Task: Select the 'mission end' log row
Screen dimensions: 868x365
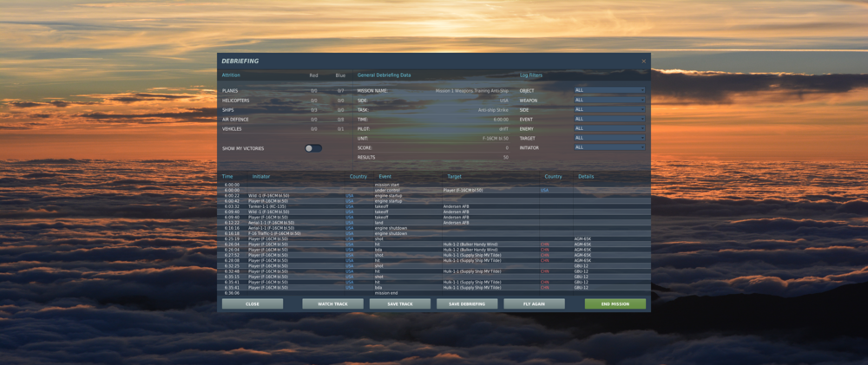Action: tap(433, 293)
